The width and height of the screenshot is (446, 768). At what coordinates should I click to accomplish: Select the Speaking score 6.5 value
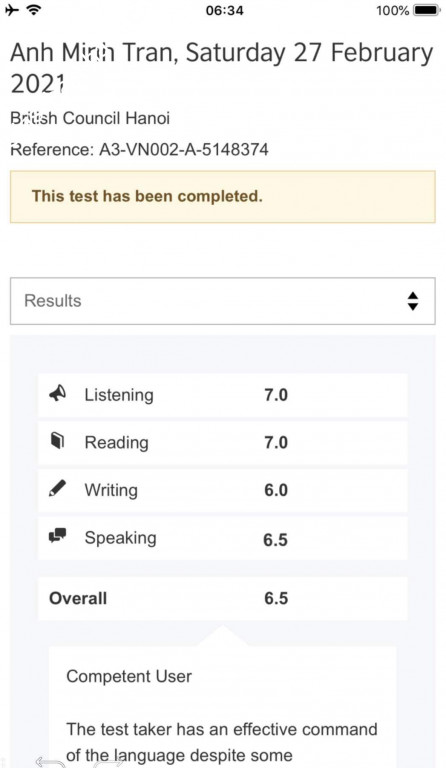point(275,539)
